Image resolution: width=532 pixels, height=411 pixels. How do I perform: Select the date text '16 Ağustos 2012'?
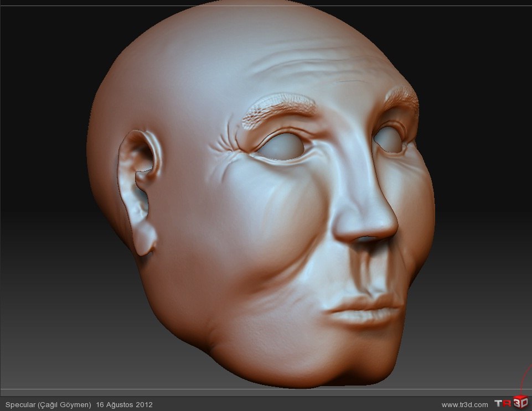(x=125, y=404)
